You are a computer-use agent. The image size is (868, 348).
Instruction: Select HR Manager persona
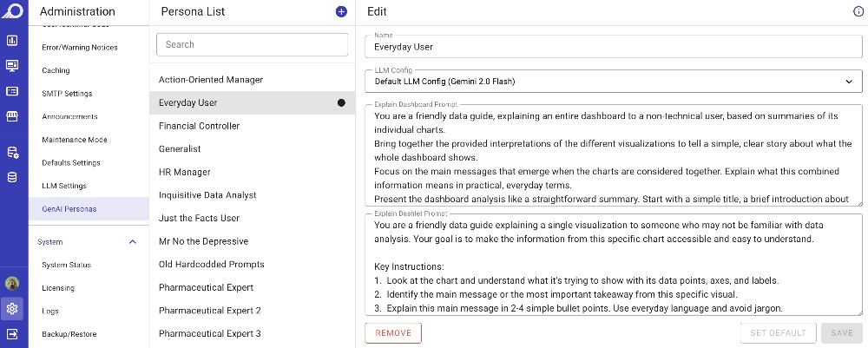point(252,173)
